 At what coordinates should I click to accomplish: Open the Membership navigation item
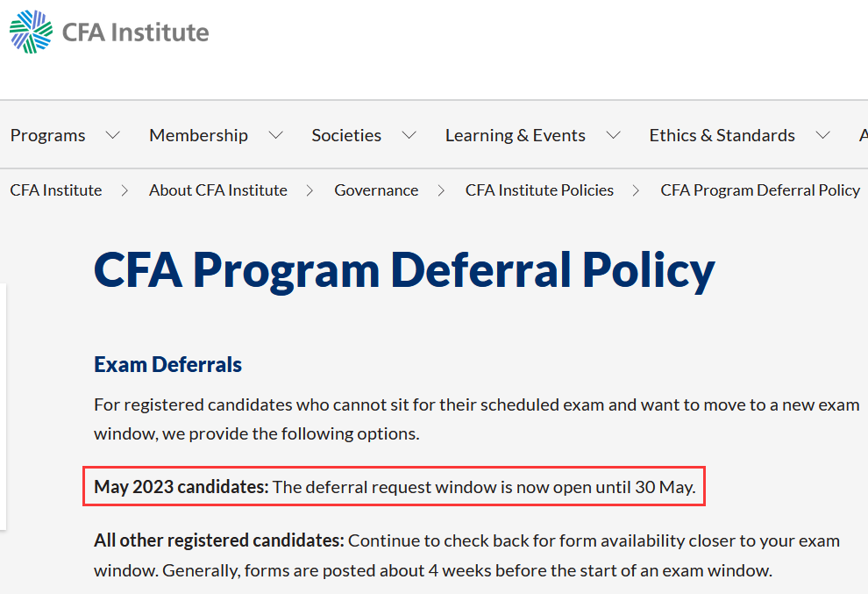(x=199, y=135)
